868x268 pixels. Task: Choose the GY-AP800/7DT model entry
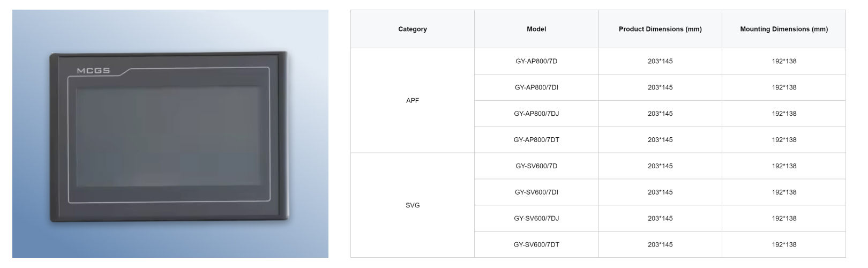[536, 140]
